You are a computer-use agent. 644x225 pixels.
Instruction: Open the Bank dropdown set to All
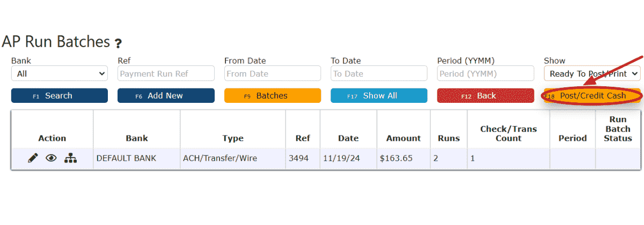pos(59,73)
